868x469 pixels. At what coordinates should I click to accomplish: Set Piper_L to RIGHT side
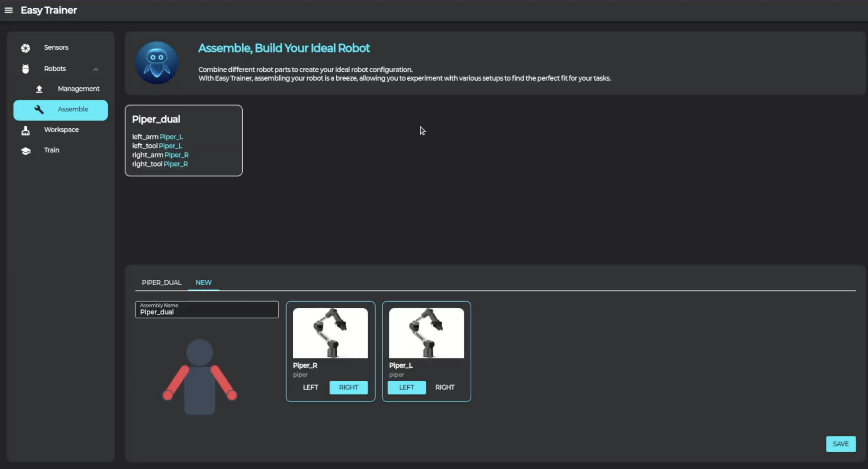coord(444,387)
